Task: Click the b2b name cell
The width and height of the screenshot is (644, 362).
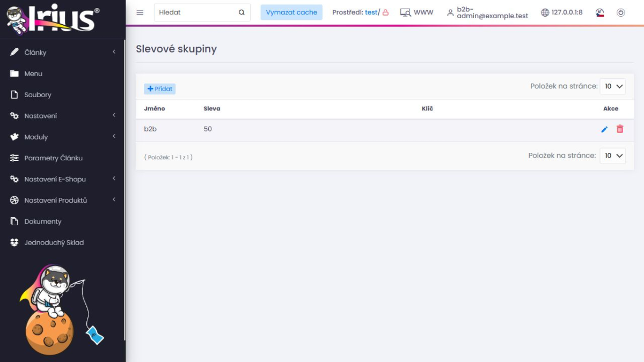Action: tap(150, 129)
